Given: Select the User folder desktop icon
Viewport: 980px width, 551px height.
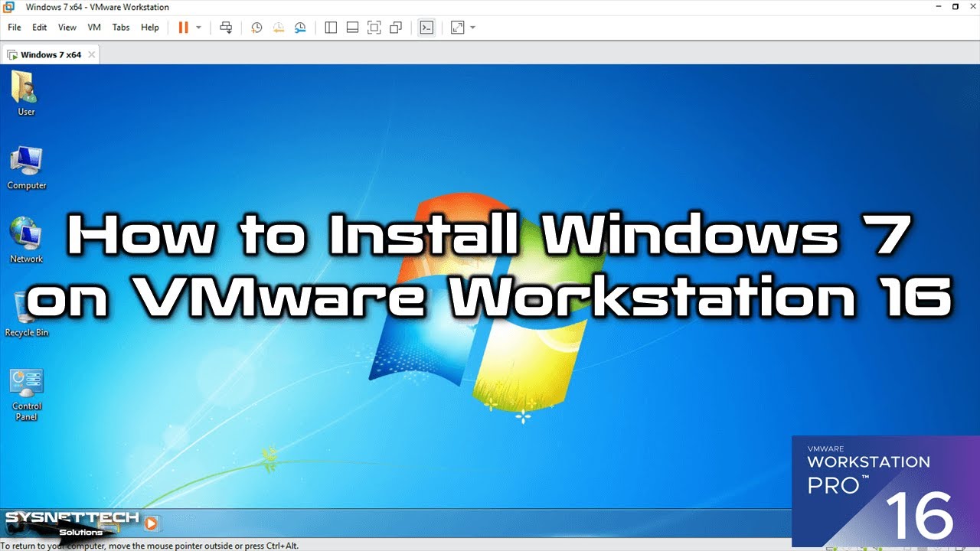Looking at the screenshot, I should coord(26,93).
